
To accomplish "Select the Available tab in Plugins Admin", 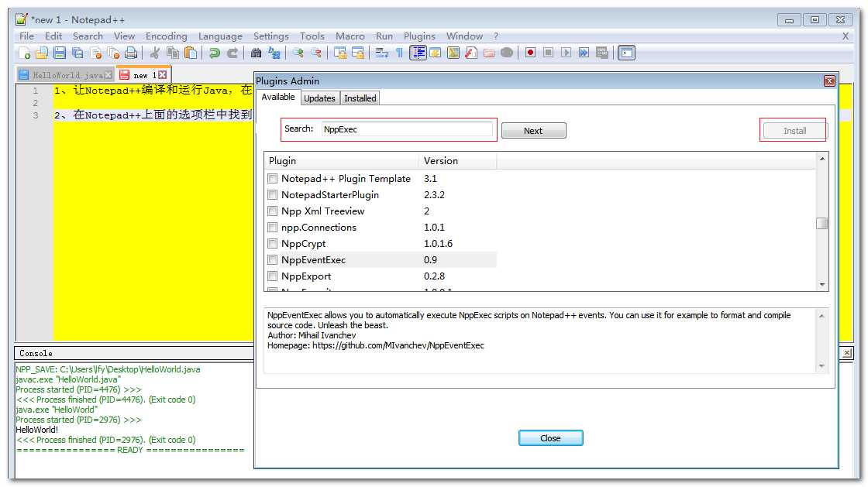I will [278, 97].
